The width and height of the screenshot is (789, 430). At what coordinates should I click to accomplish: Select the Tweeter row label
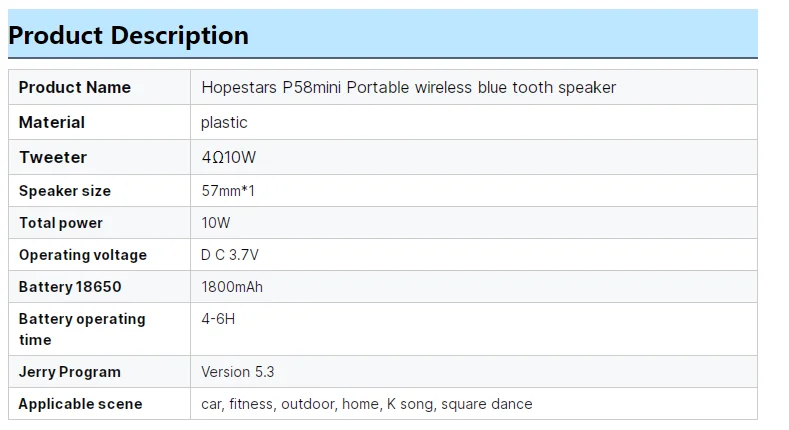53,158
